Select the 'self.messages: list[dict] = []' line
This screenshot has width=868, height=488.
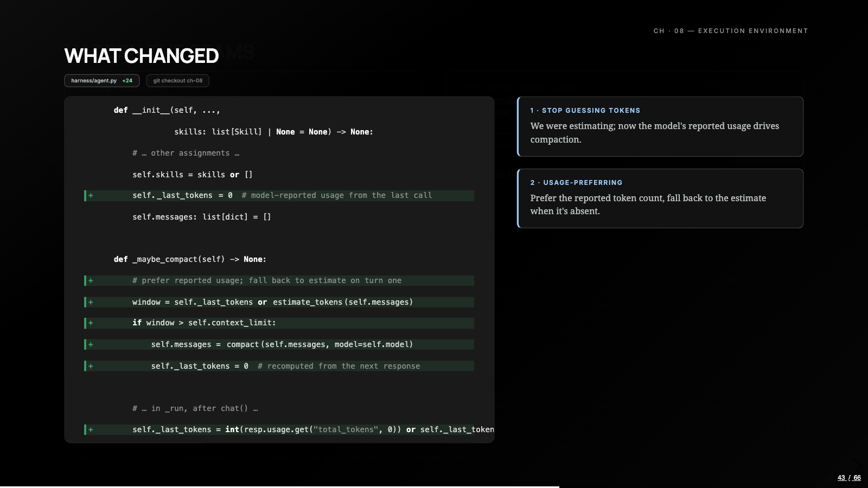(x=202, y=217)
